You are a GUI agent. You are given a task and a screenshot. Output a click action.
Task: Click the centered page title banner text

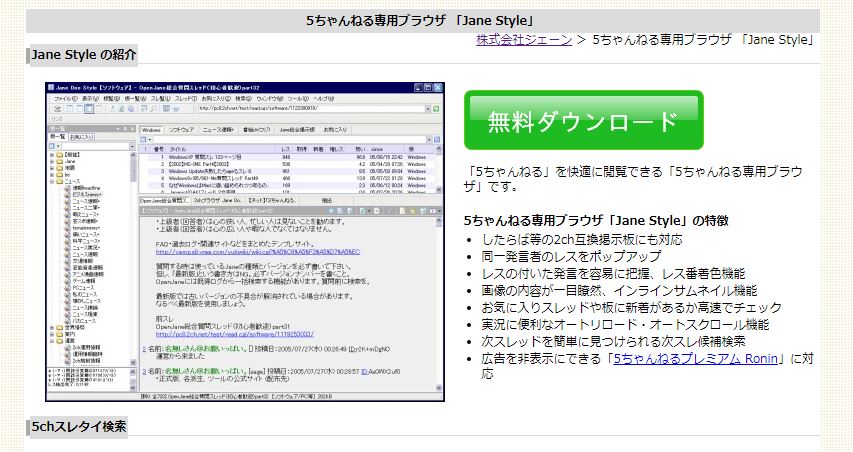click(419, 21)
